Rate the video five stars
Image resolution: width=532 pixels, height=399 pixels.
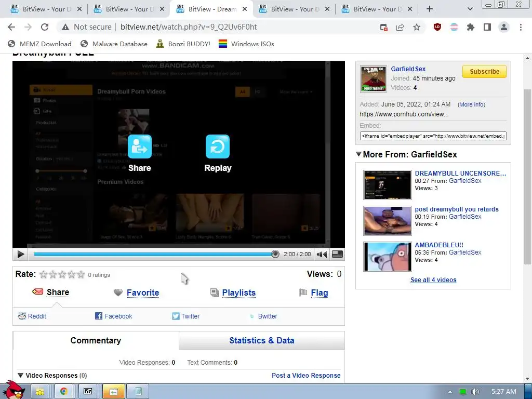coord(81,274)
